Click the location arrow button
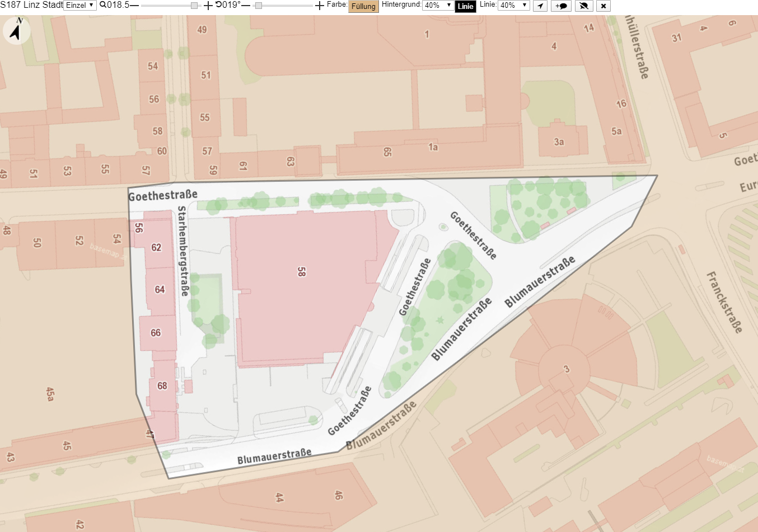The width and height of the screenshot is (758, 532). [540, 6]
